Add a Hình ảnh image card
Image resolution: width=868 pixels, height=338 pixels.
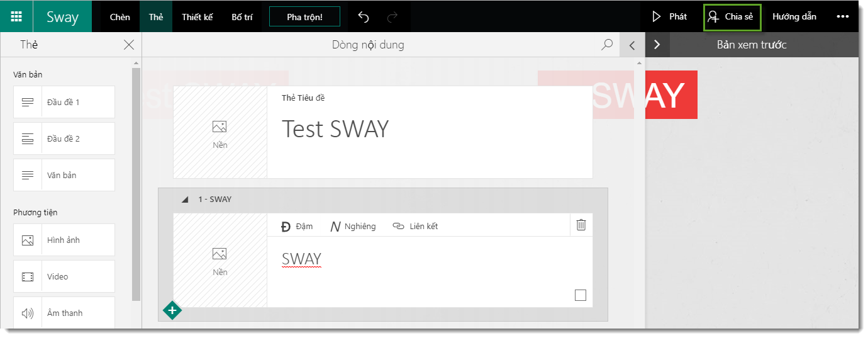coord(64,240)
